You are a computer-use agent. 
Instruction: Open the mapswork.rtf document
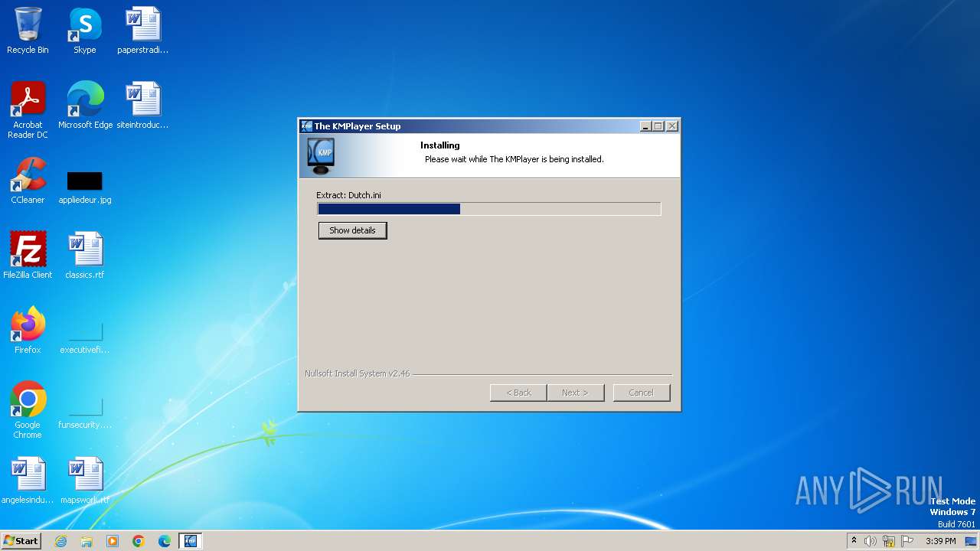point(85,481)
